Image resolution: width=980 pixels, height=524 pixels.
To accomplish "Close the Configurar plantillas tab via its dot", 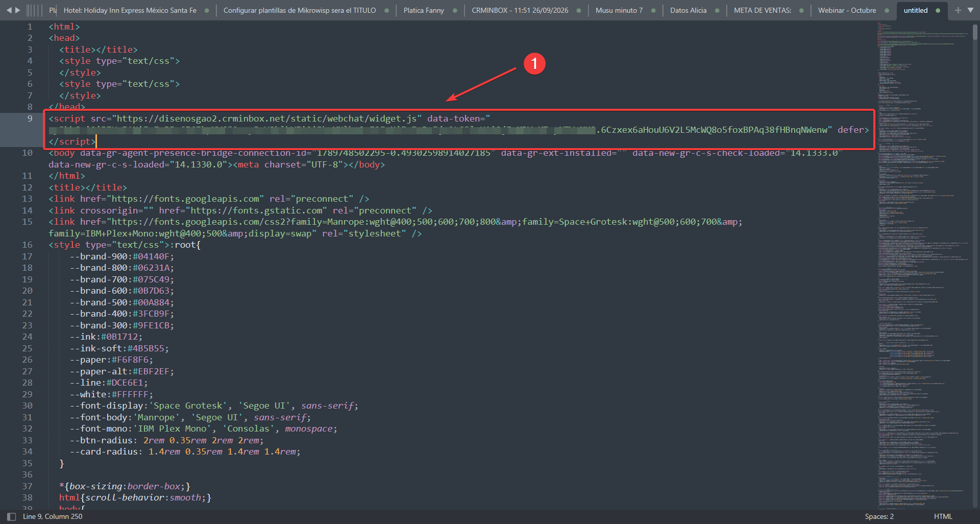I will 386,10.
